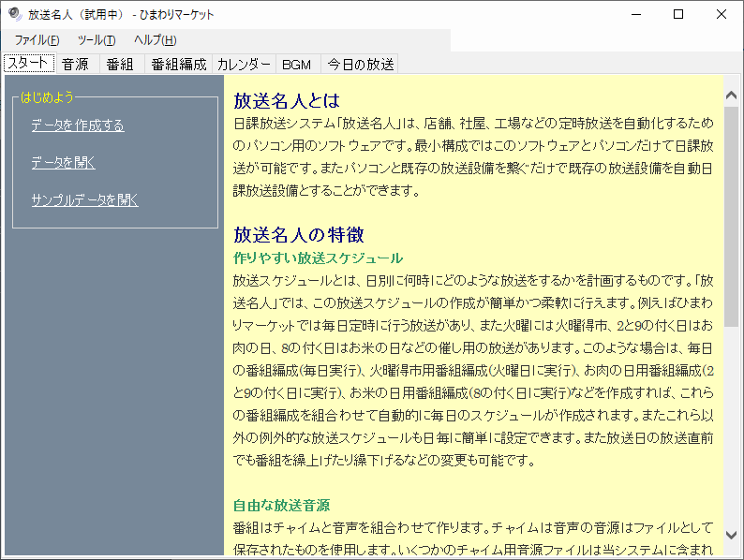
Task: Click the データを開く link
Action: tap(63, 163)
